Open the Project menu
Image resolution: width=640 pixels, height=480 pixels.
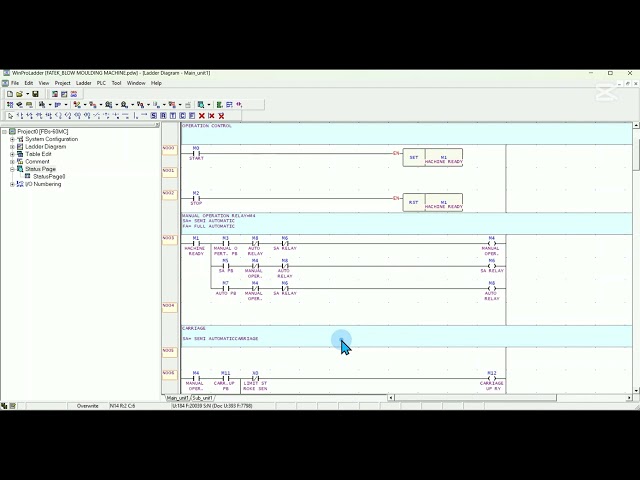62,83
